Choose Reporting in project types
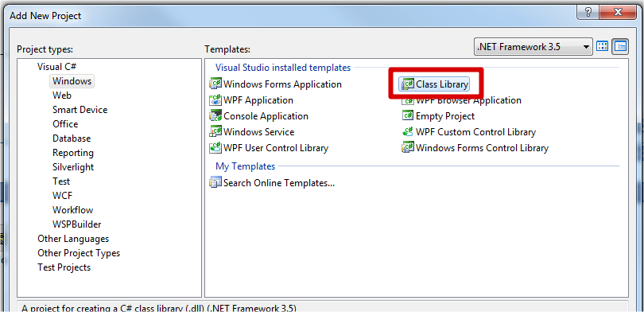The height and width of the screenshot is (312, 644). (73, 153)
